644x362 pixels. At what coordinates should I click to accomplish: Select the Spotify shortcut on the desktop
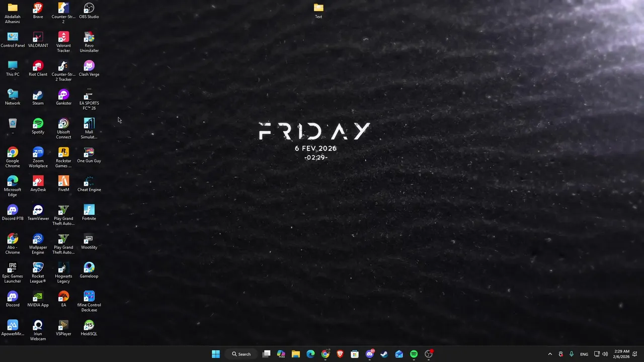click(38, 126)
